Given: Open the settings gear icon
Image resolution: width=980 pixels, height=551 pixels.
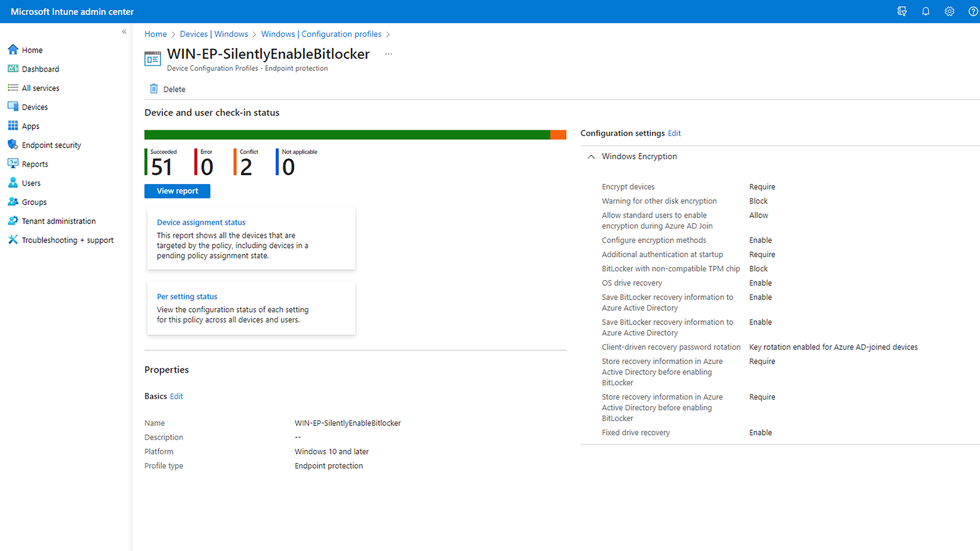Looking at the screenshot, I should click(x=949, y=11).
